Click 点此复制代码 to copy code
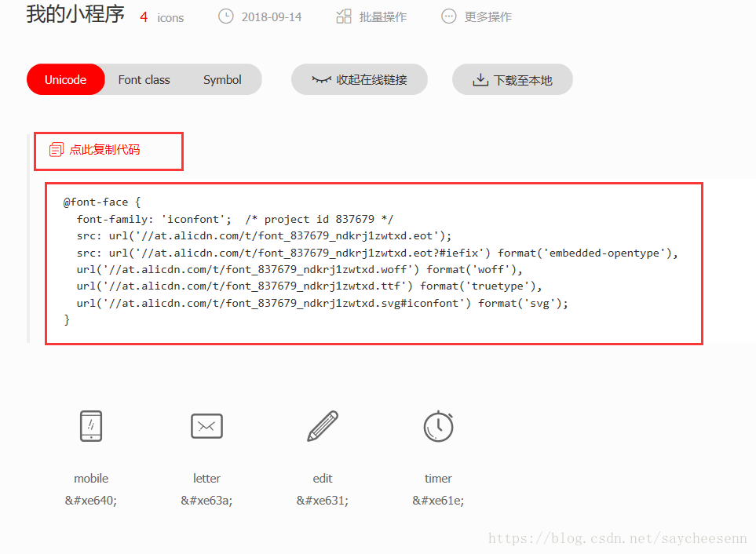Image resolution: width=756 pixels, height=554 pixels. 104,150
